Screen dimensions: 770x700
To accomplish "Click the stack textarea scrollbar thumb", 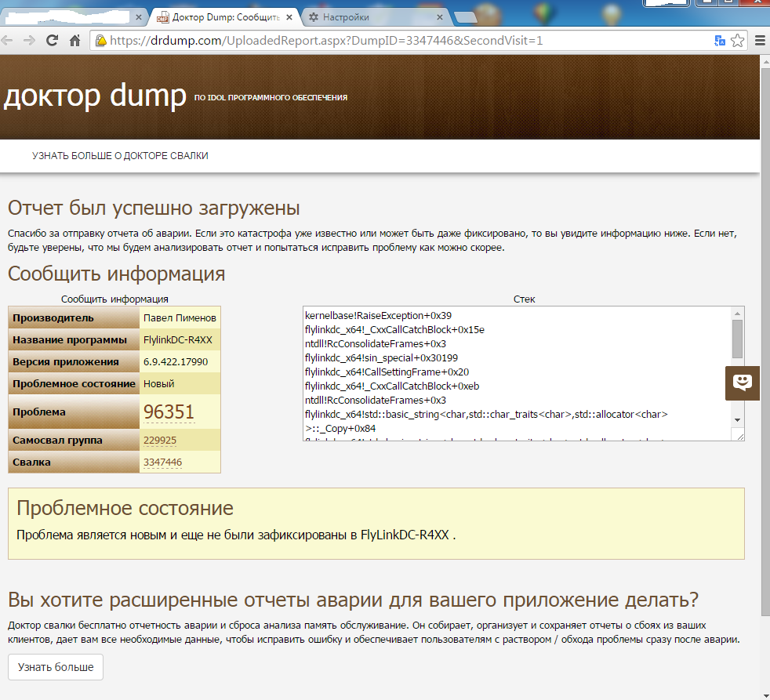I will [737, 339].
